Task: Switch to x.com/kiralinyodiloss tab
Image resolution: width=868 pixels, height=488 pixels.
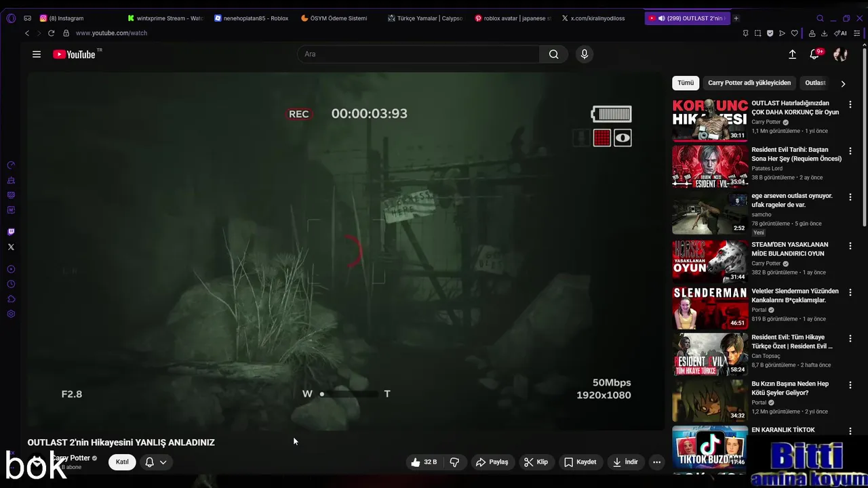Action: tap(599, 18)
